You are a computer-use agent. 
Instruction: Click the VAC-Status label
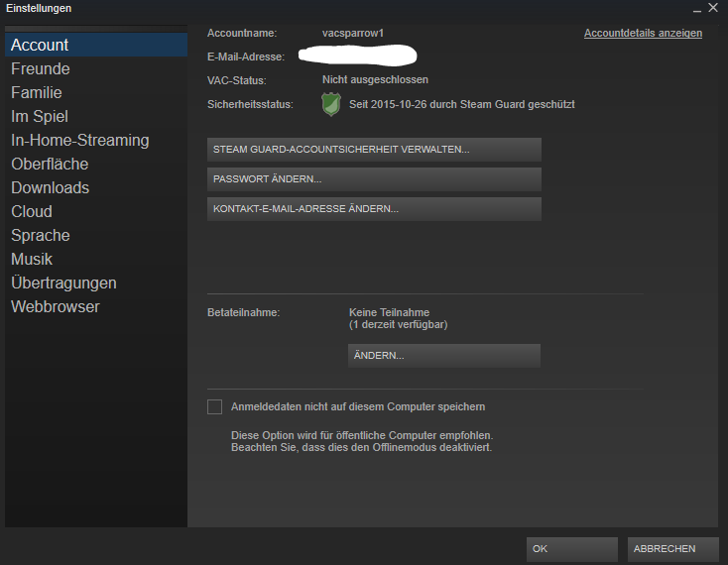pyautogui.click(x=236, y=80)
